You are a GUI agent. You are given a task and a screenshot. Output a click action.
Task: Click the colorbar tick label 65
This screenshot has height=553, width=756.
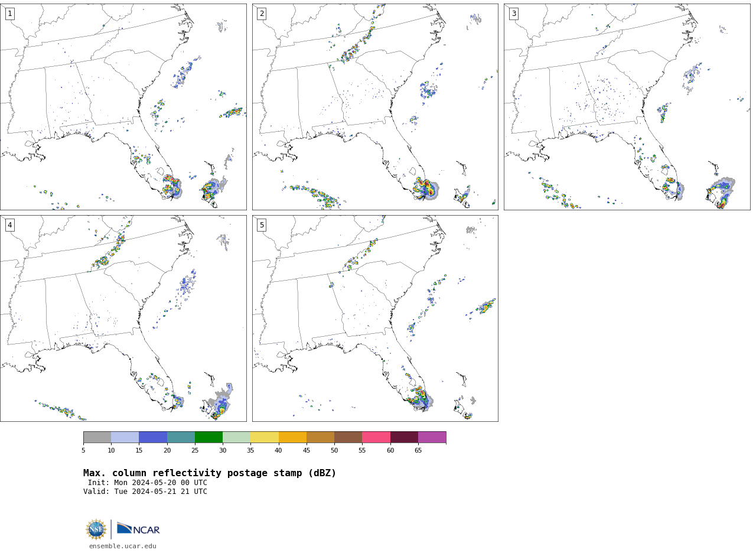tap(418, 451)
